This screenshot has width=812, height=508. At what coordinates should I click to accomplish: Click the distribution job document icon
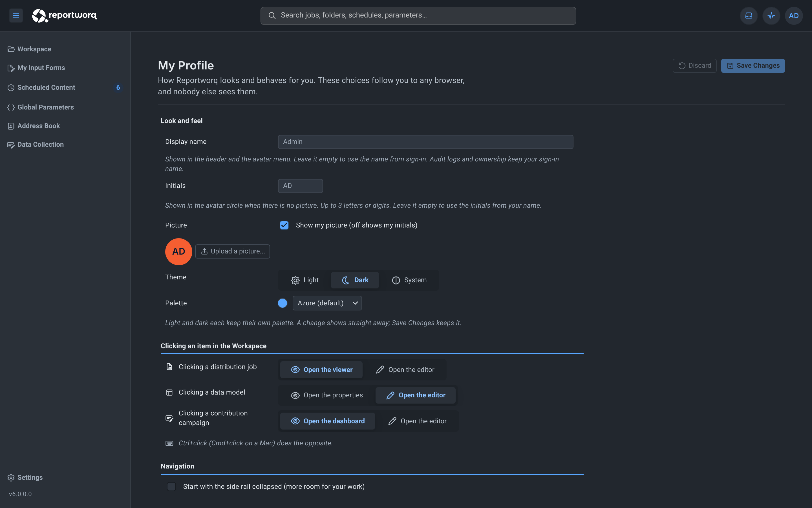pyautogui.click(x=169, y=367)
